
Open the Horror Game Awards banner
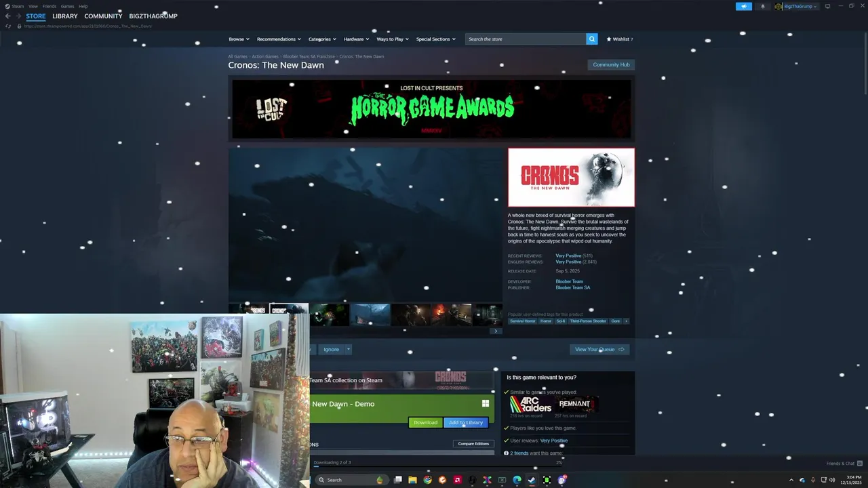coord(431,109)
